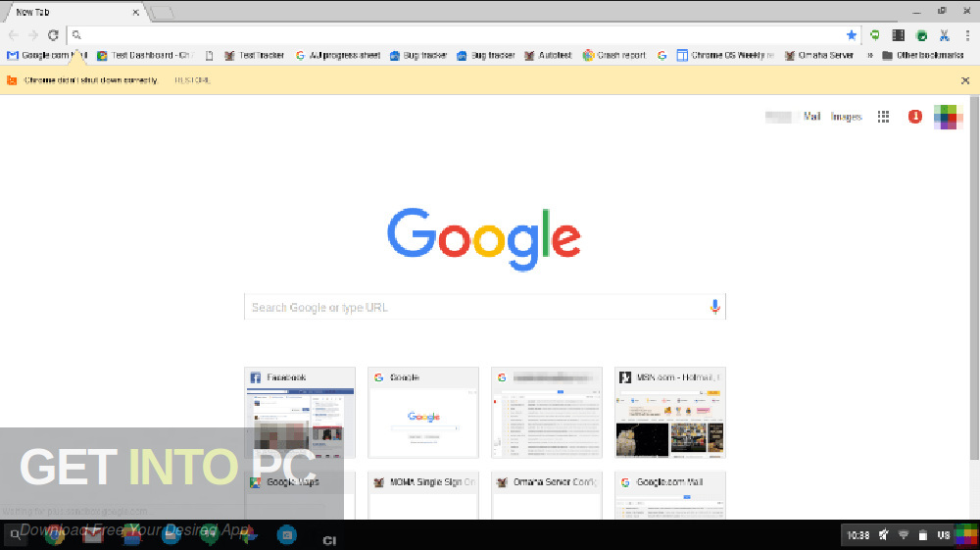
Task: Open the system tray clock status area
Action: (858, 535)
